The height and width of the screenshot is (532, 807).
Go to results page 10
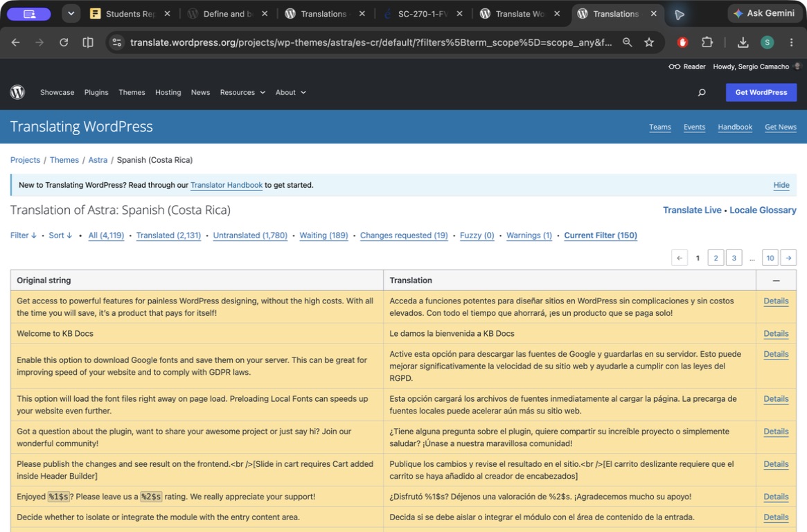click(x=770, y=258)
